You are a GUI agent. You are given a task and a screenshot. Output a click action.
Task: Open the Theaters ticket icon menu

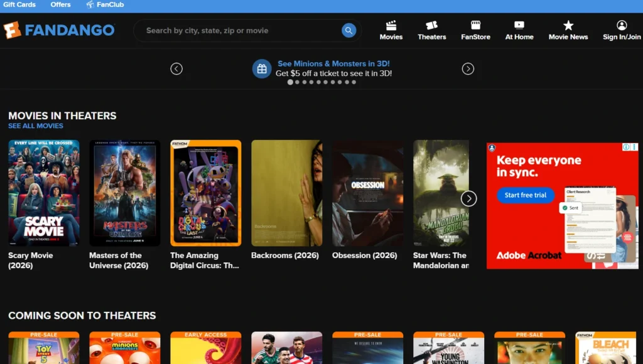click(431, 25)
